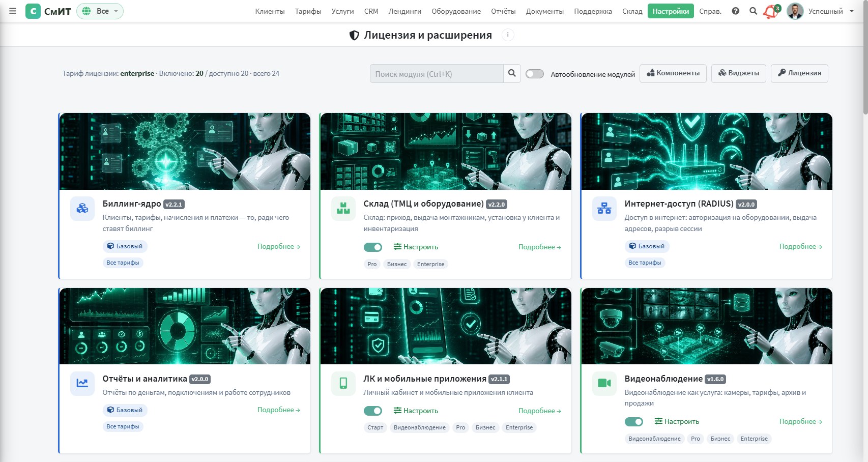
Task: Open the hamburger sidebar menu
Action: 13,11
